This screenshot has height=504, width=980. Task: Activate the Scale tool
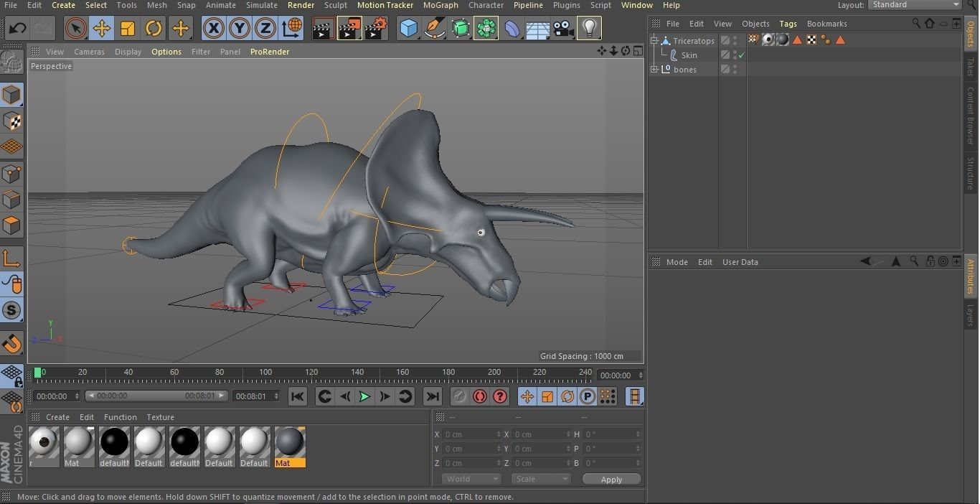[x=128, y=29]
